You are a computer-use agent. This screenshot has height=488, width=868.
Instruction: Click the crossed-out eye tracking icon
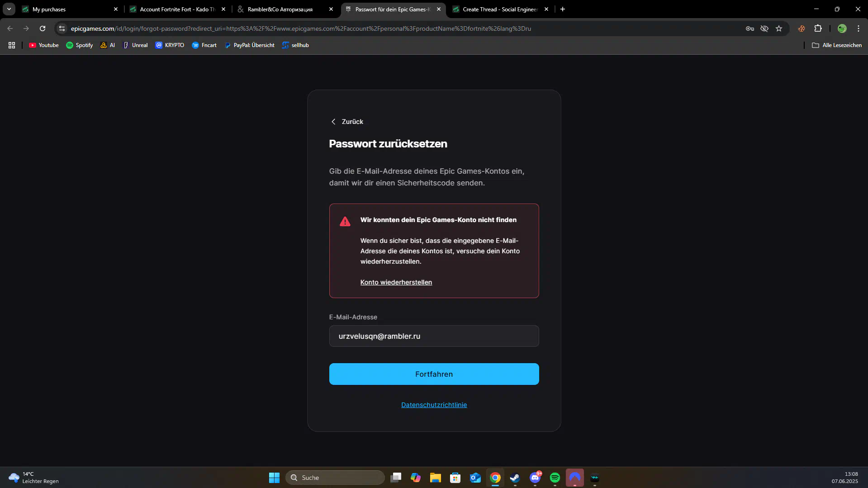click(764, 28)
